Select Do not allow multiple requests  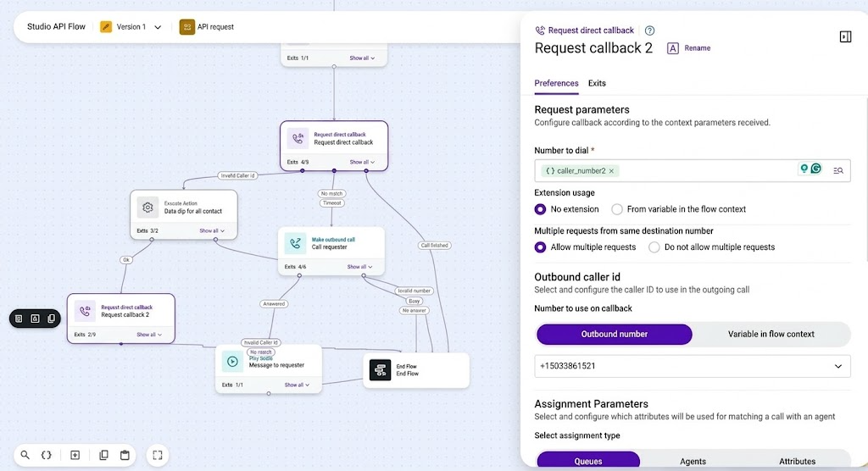click(x=654, y=247)
